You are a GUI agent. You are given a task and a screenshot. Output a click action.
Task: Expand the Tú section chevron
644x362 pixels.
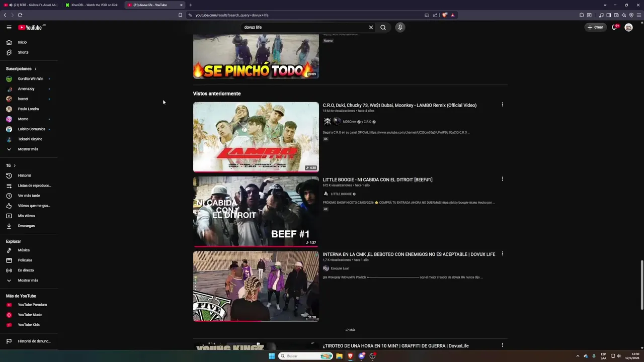tap(15, 165)
